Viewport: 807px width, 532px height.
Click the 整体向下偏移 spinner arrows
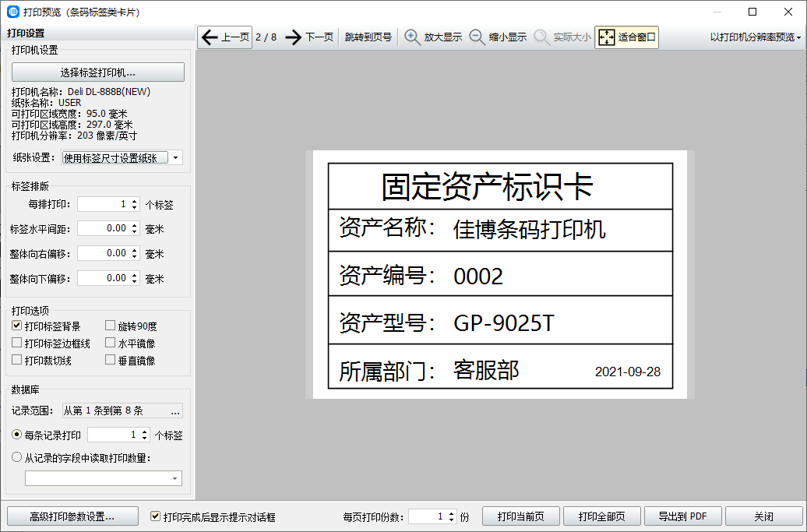pyautogui.click(x=134, y=278)
